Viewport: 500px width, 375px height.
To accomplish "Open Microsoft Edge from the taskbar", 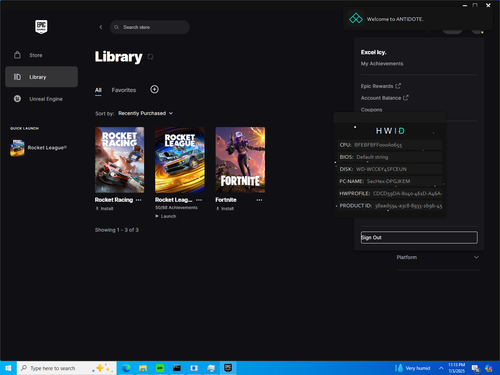I will (126, 368).
